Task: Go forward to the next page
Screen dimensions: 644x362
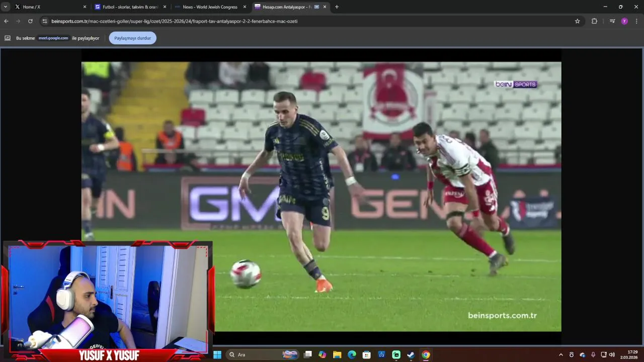Action: tap(18, 21)
